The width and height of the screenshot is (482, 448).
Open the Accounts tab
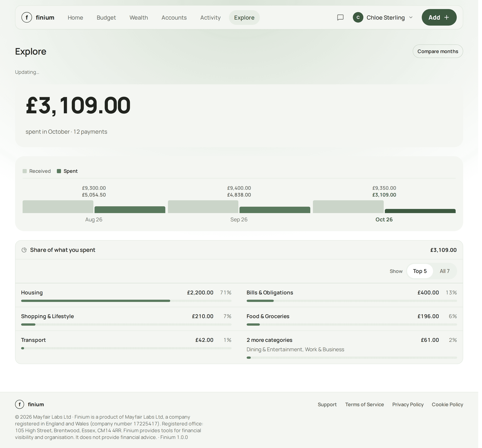(174, 18)
